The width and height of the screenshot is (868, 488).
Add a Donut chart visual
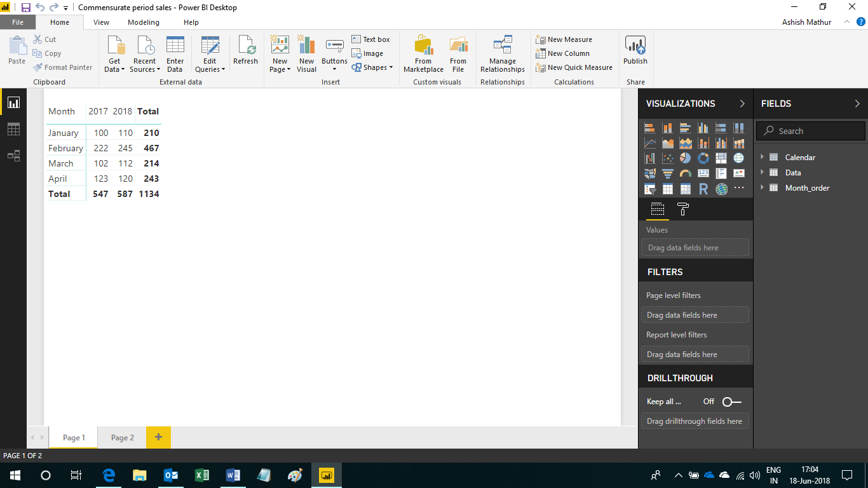click(x=703, y=158)
